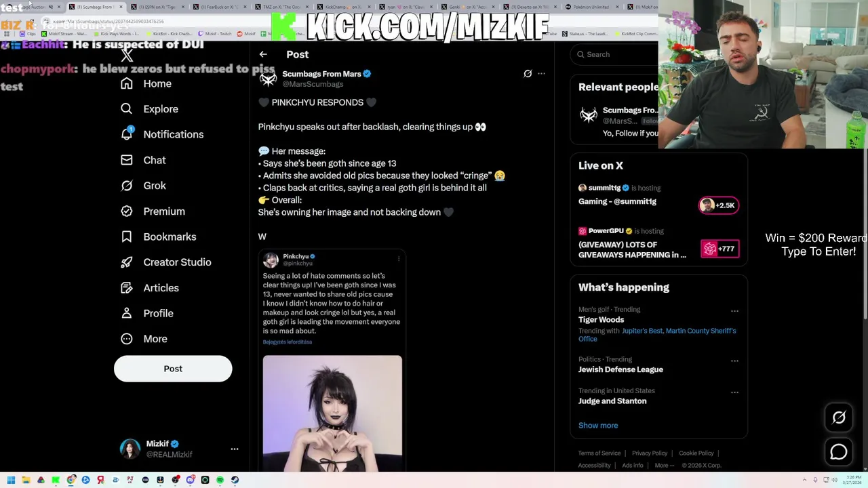Open floating Grok button at bottom right
This screenshot has height=488, width=868.
pyautogui.click(x=839, y=418)
